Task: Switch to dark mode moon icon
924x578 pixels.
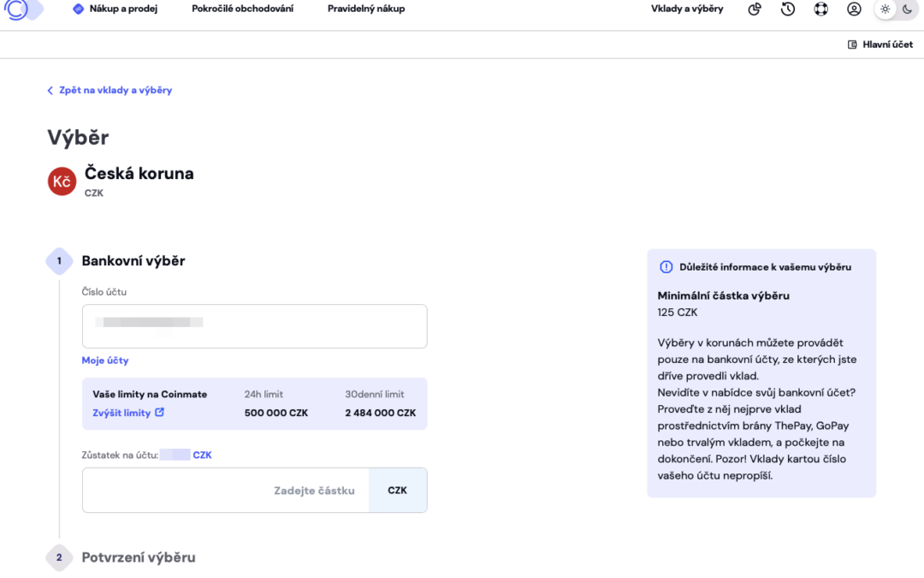Action: 908,9
